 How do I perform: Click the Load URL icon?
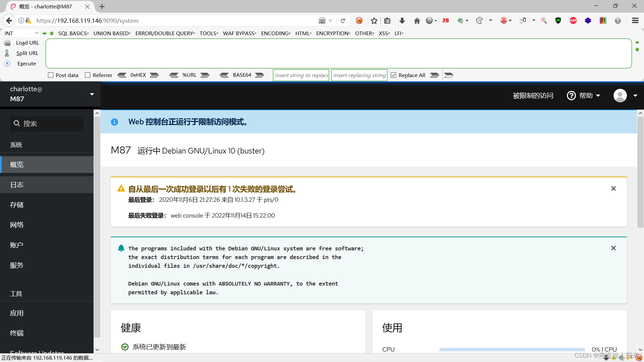[7, 43]
